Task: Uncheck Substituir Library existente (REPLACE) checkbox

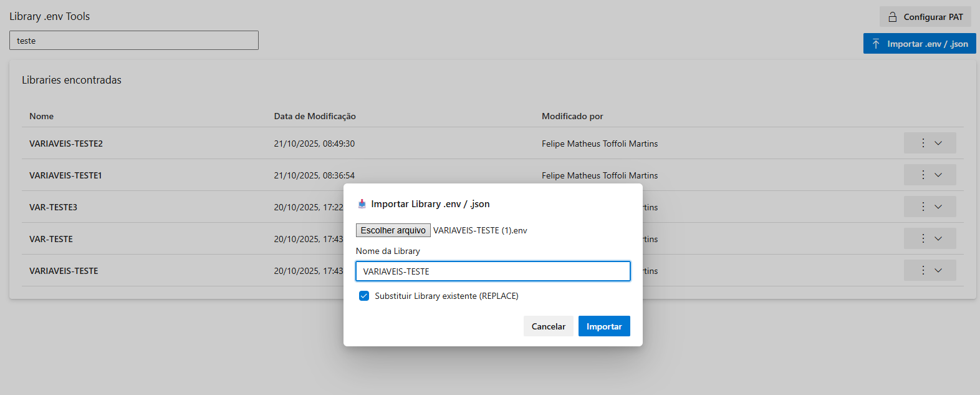Action: (364, 296)
